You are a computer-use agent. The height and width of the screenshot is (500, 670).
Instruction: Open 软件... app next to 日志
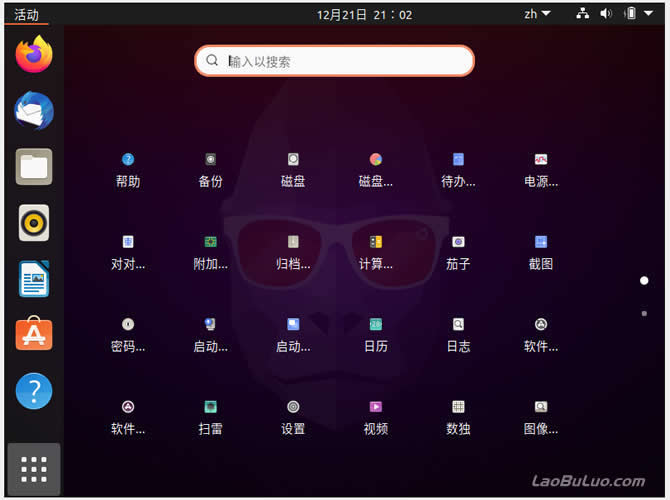541,335
